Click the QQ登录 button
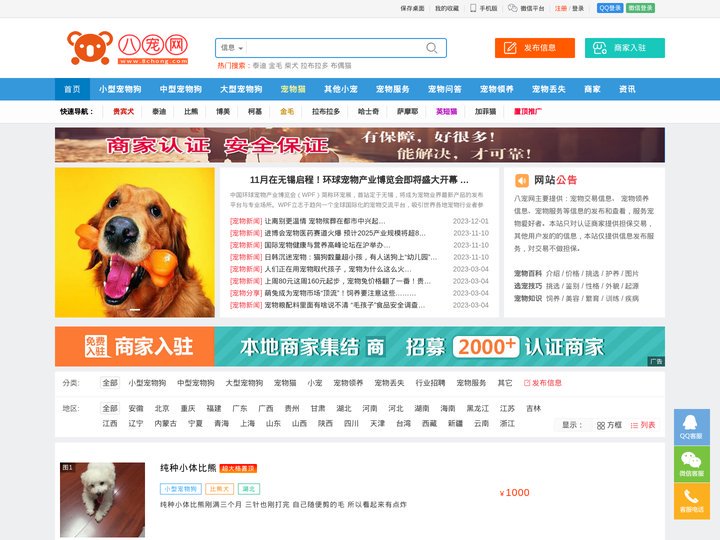The height and width of the screenshot is (540, 720). coord(610,8)
